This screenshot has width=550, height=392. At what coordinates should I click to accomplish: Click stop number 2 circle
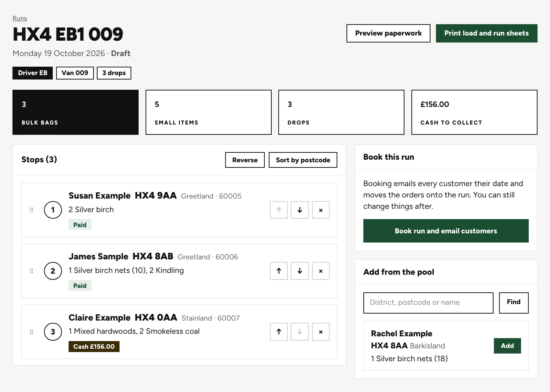pyautogui.click(x=53, y=271)
